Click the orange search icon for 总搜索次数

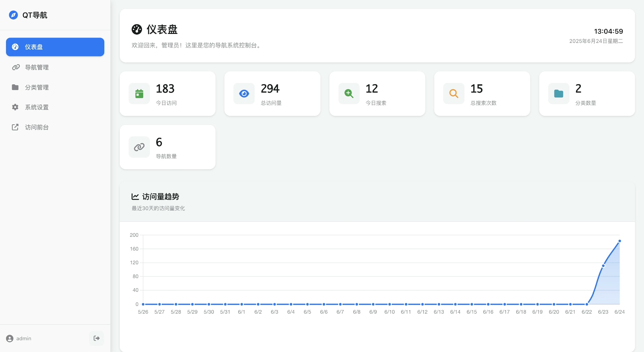(x=454, y=94)
